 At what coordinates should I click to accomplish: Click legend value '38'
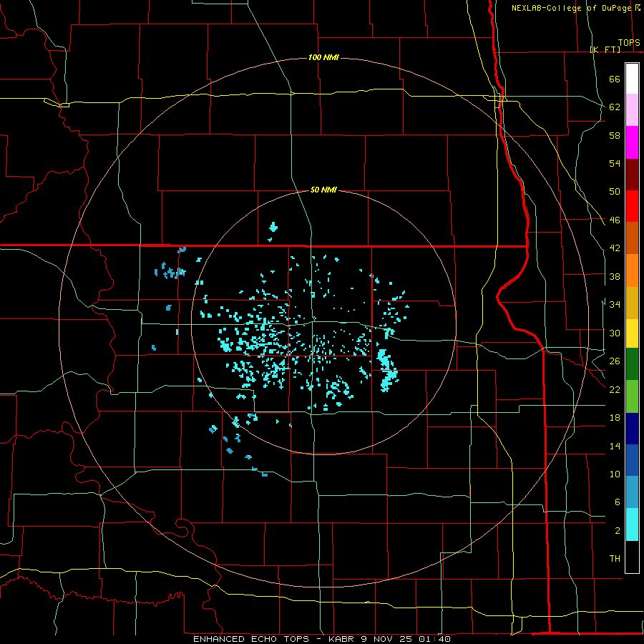[x=615, y=276]
